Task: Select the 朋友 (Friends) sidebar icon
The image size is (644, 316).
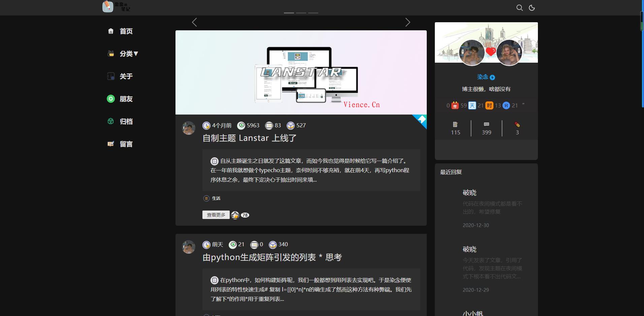Action: (x=111, y=99)
